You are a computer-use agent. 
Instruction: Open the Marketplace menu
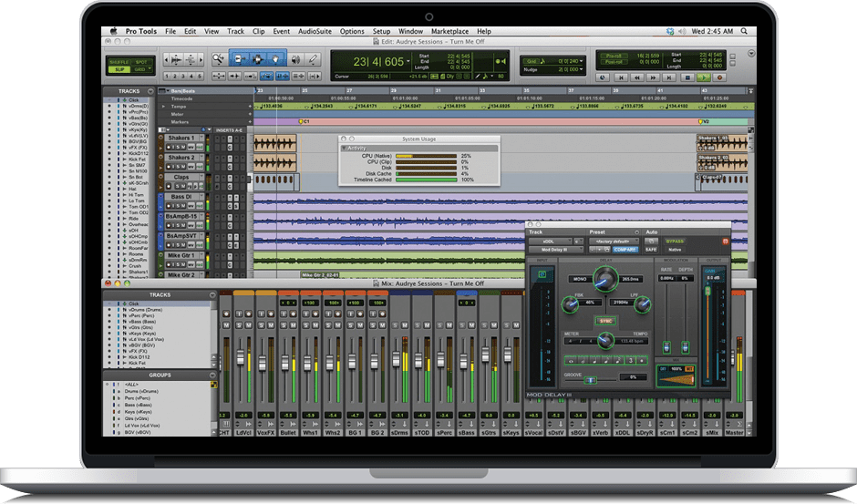(449, 31)
